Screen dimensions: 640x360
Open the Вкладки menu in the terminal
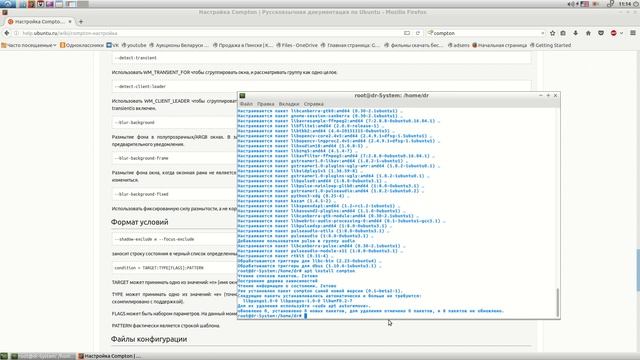tap(289, 104)
